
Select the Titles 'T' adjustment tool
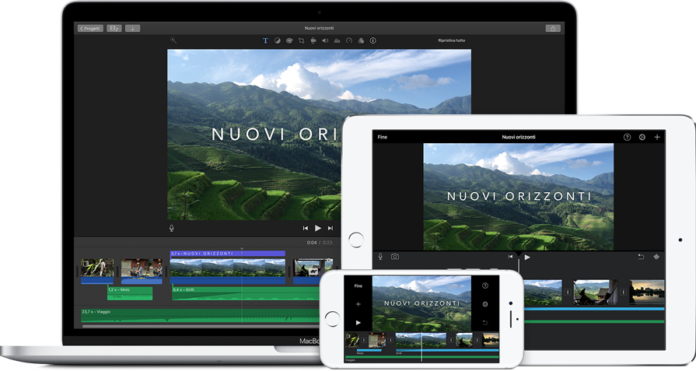(x=265, y=40)
